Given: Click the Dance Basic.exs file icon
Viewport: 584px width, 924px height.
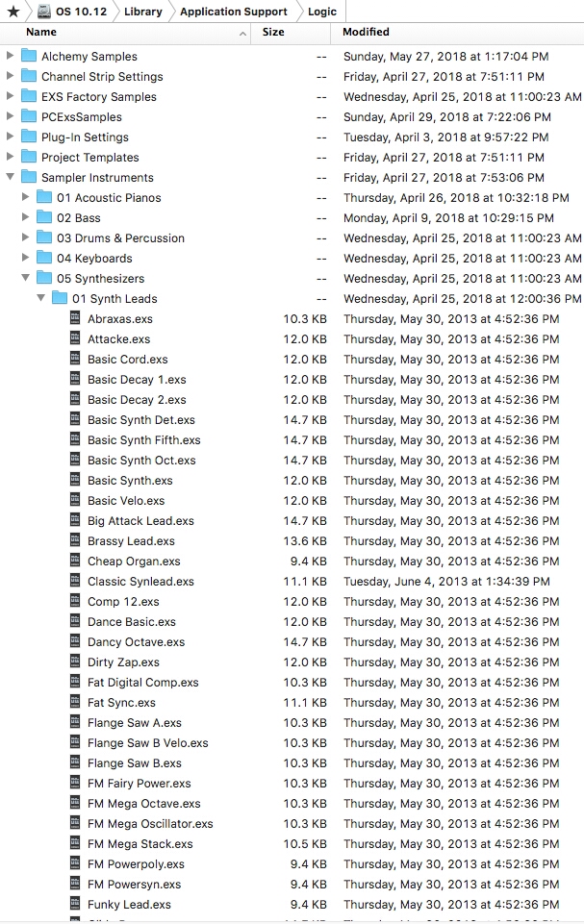Looking at the screenshot, I should (x=75, y=621).
